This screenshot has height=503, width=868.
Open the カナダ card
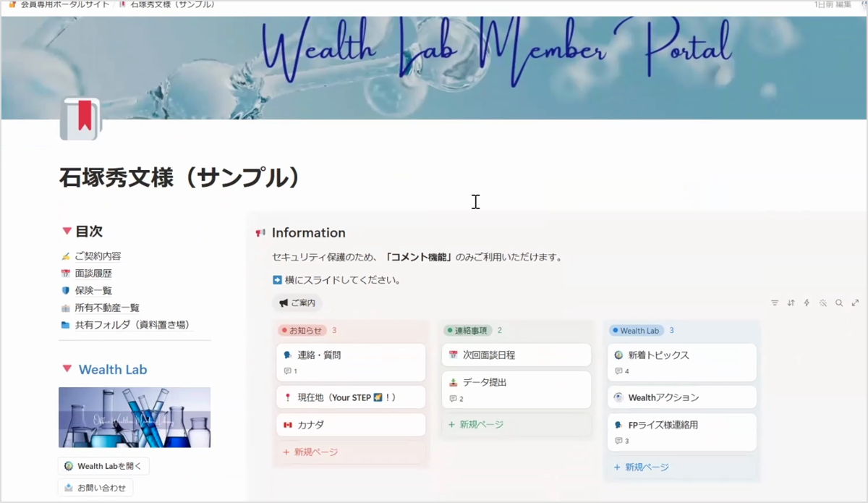coord(351,425)
